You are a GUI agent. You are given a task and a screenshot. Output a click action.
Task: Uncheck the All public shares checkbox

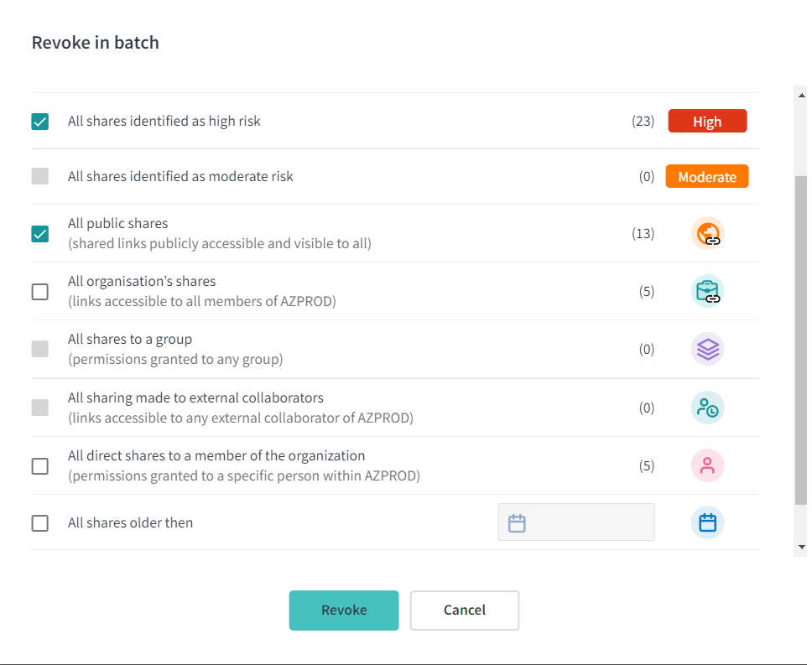[x=40, y=234]
